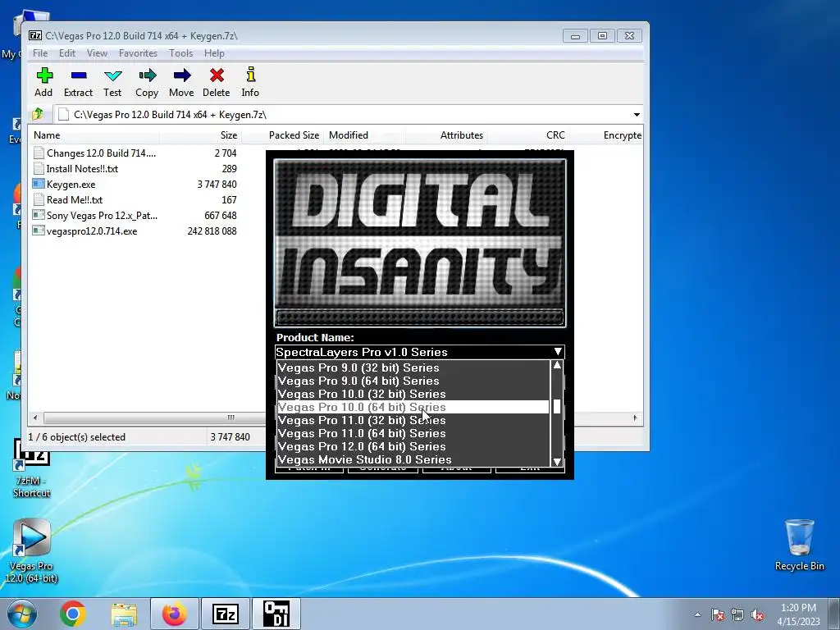Open the Edit menu

pyautogui.click(x=67, y=53)
